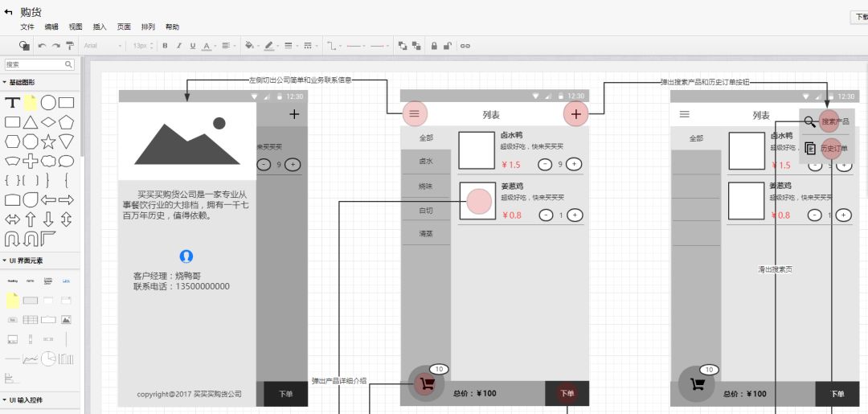Click the redo arrow in toolbar
This screenshot has width=868, height=414.
[x=56, y=46]
